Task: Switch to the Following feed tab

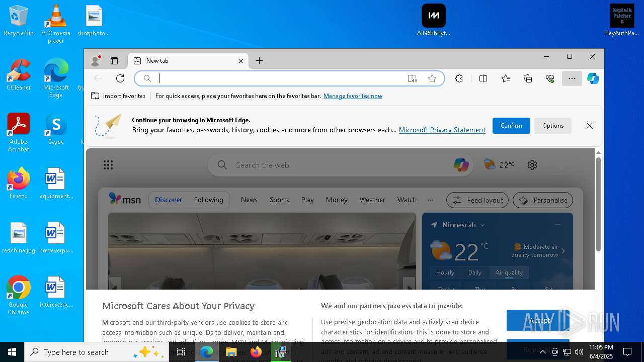Action: tap(208, 200)
